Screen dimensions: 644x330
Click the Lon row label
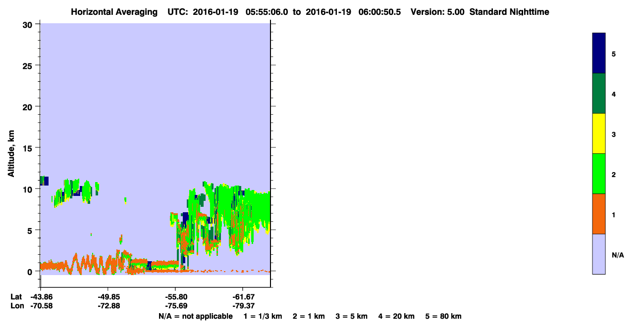click(x=16, y=306)
